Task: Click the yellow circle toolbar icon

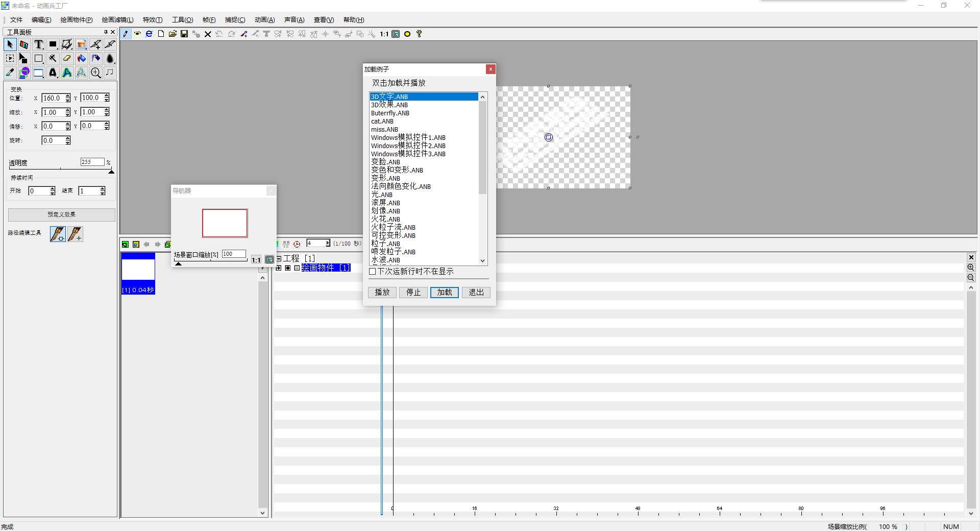Action: (x=407, y=34)
